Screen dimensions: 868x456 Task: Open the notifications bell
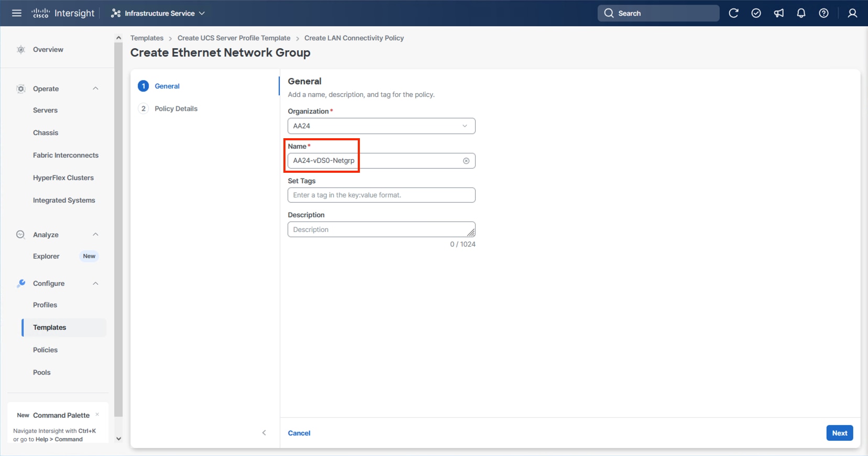801,13
